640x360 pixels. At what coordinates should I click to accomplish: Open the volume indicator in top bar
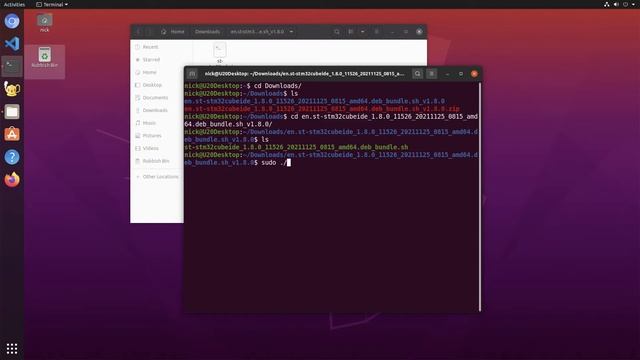(616, 4)
